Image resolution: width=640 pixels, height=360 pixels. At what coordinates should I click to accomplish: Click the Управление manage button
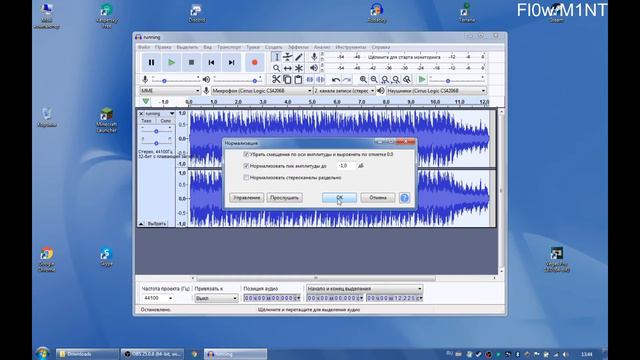coord(247,198)
